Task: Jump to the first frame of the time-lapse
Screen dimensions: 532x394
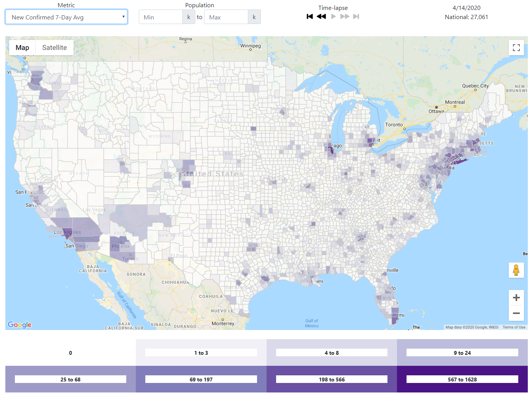Action: pyautogui.click(x=310, y=16)
